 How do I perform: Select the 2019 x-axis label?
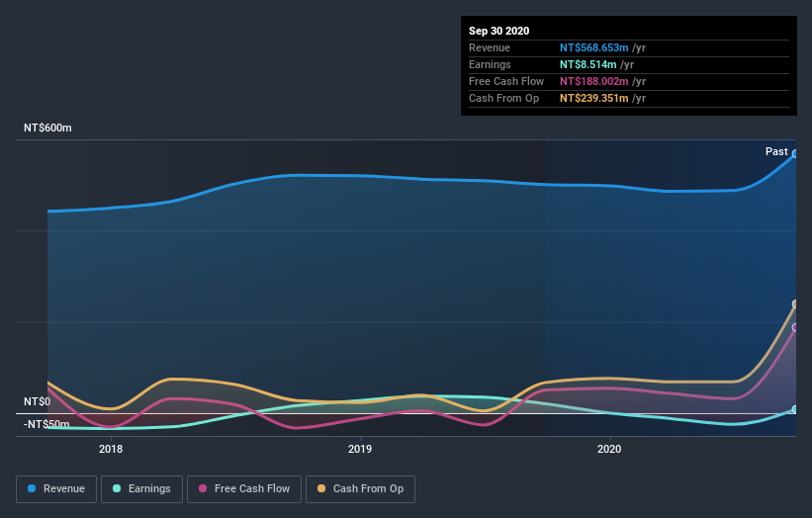click(x=360, y=449)
